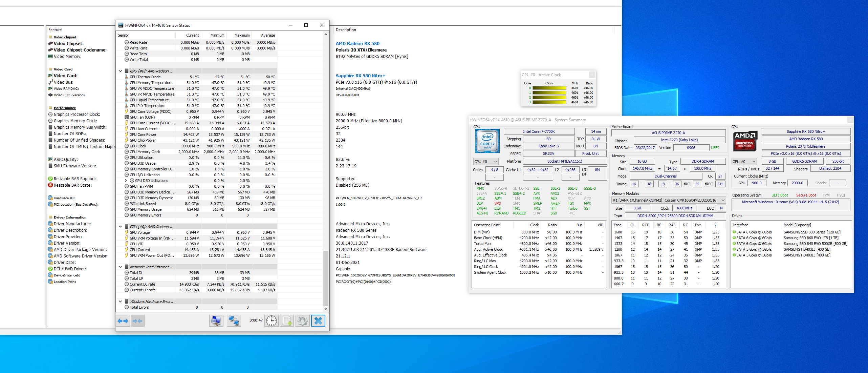Viewport: 868px width, 373px height.
Task: Open the CPU #0 selector dropdown
Action: [486, 162]
